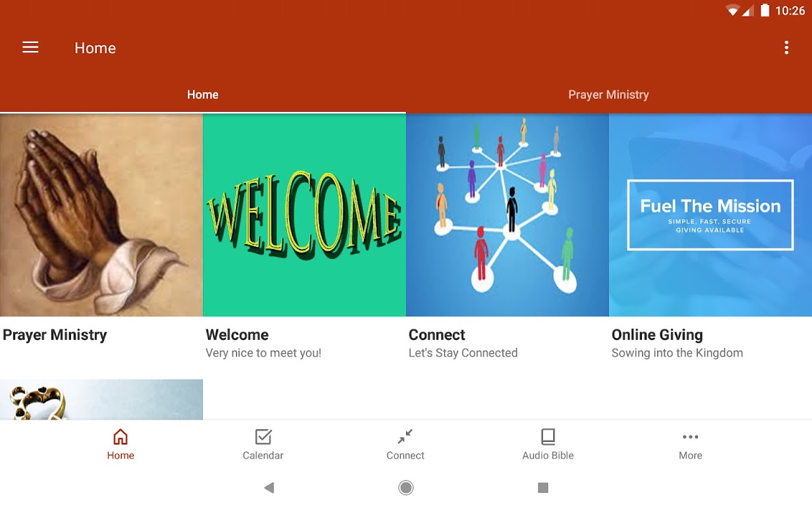812x508 pixels.
Task: Open the Fuel The Mission giving tile
Action: click(x=710, y=215)
